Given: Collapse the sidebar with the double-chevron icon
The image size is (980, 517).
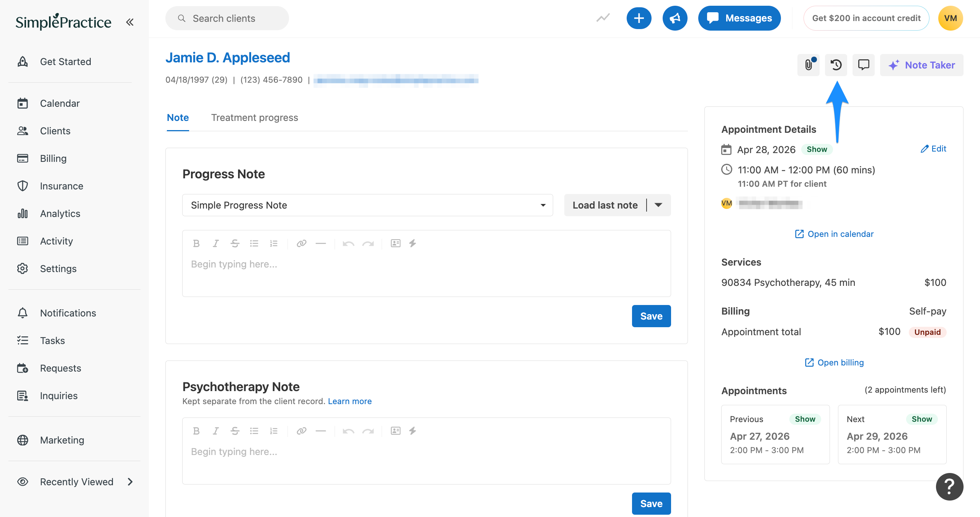Looking at the screenshot, I should (130, 22).
